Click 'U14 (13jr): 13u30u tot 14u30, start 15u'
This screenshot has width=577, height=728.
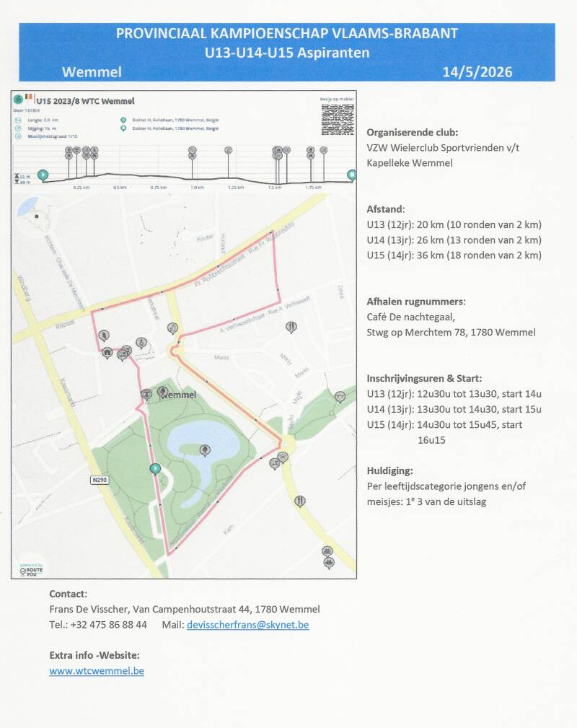tap(454, 410)
